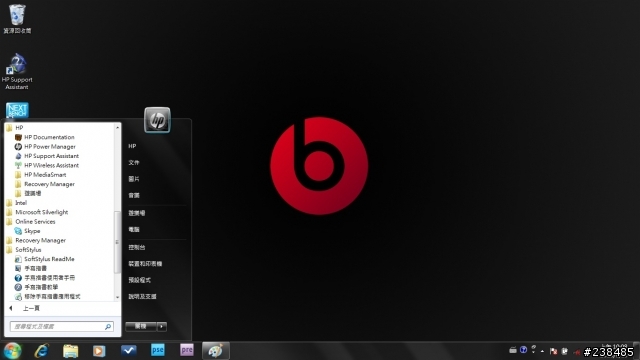Open 音樂 Music in Start menu

coord(133,196)
